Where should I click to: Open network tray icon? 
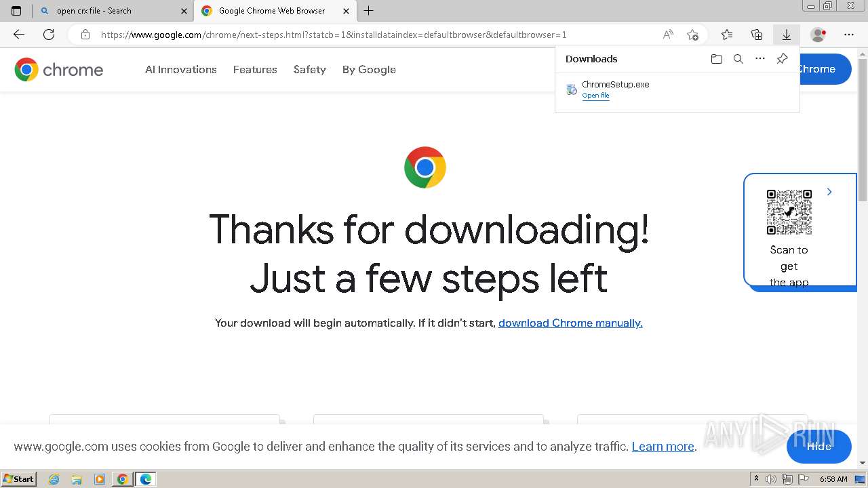tap(787, 480)
